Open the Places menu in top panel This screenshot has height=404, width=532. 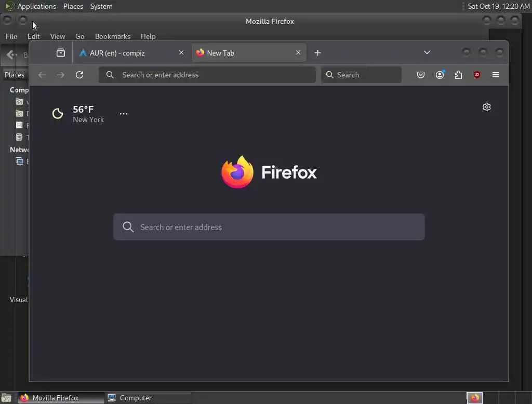tap(73, 6)
